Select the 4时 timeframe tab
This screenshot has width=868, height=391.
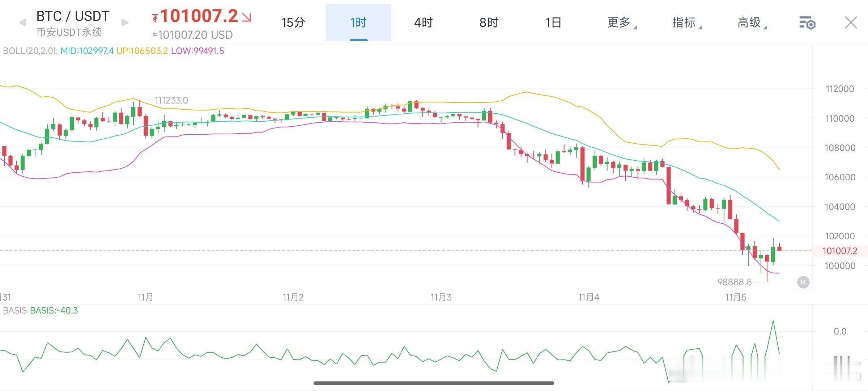(x=423, y=22)
